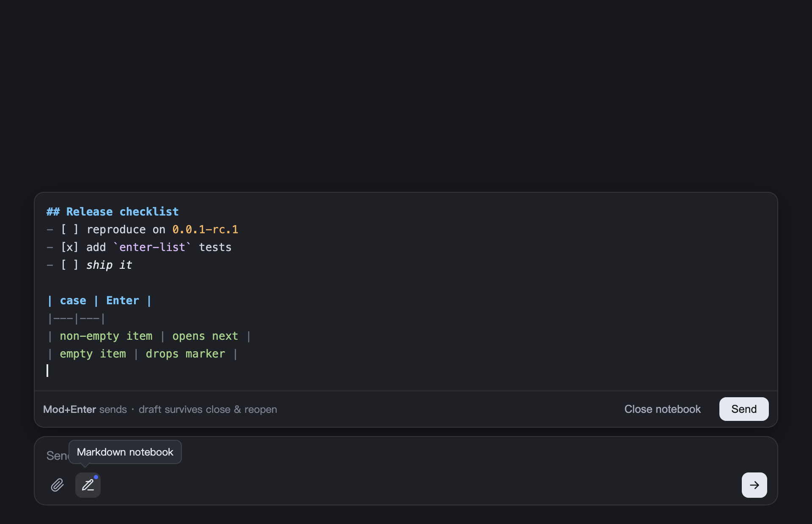
Task: Click the '|---|---|' table separator line
Action: point(76,318)
